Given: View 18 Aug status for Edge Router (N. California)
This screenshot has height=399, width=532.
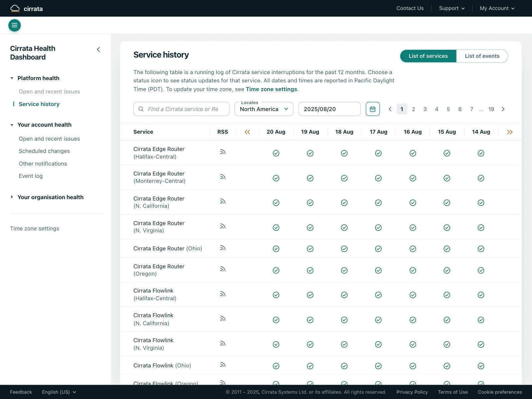Looking at the screenshot, I should [x=344, y=203].
